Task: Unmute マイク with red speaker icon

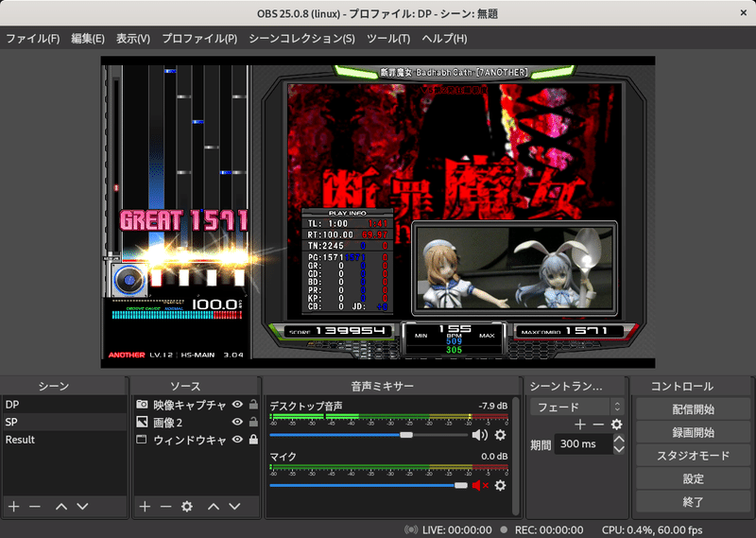Action: (480, 485)
